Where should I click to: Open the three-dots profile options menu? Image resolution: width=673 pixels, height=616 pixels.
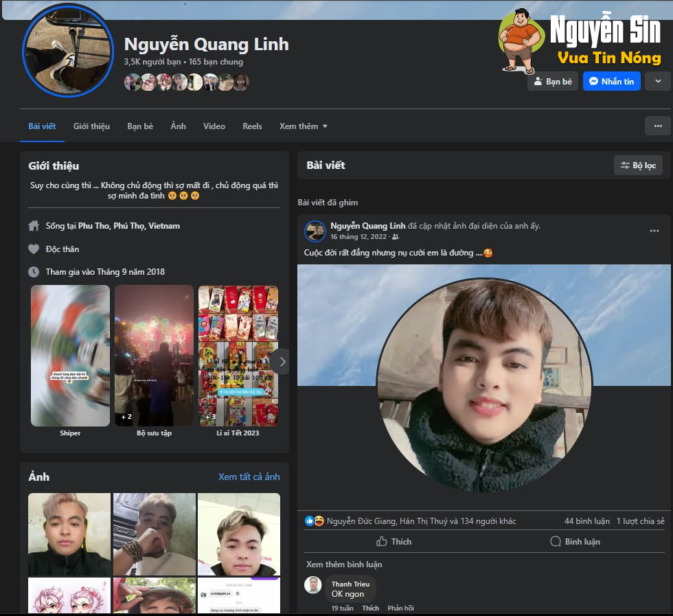pos(657,126)
